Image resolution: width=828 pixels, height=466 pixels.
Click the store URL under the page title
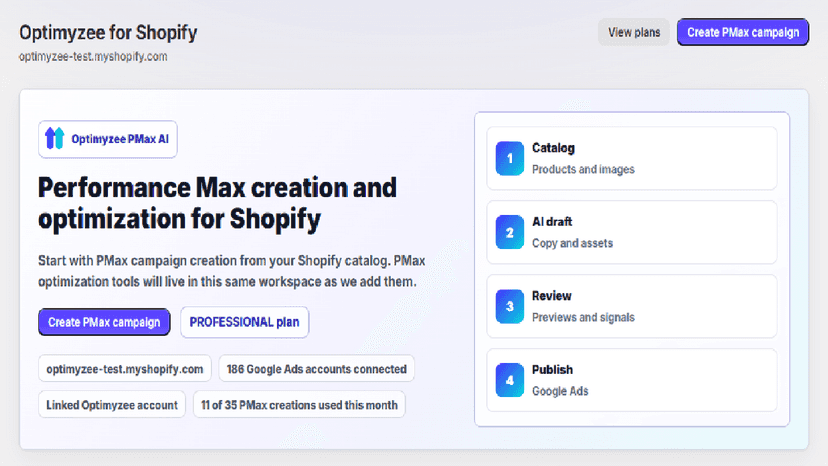point(93,57)
